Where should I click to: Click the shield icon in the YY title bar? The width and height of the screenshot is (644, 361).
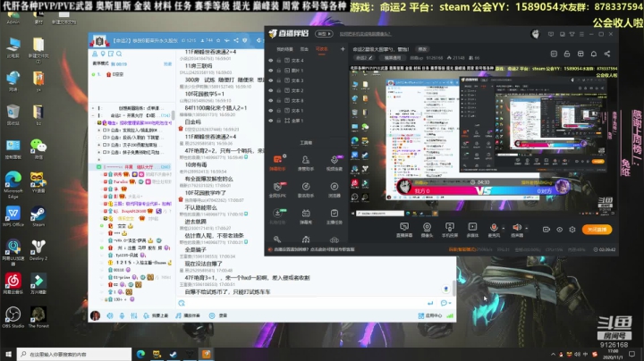tap(245, 40)
